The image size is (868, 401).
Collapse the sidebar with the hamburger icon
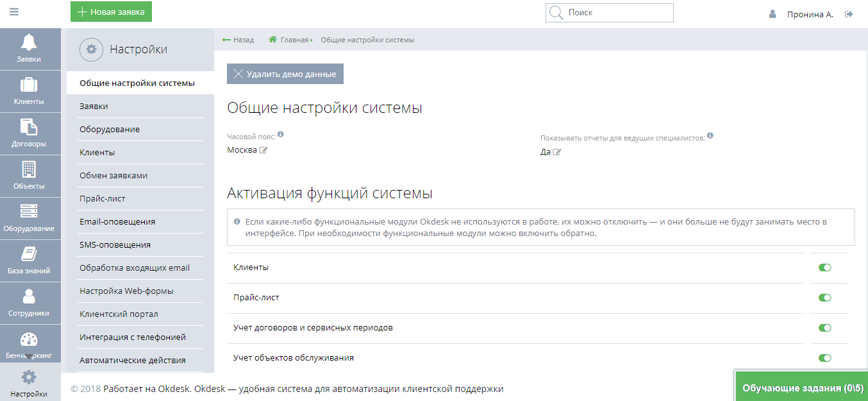[x=13, y=11]
